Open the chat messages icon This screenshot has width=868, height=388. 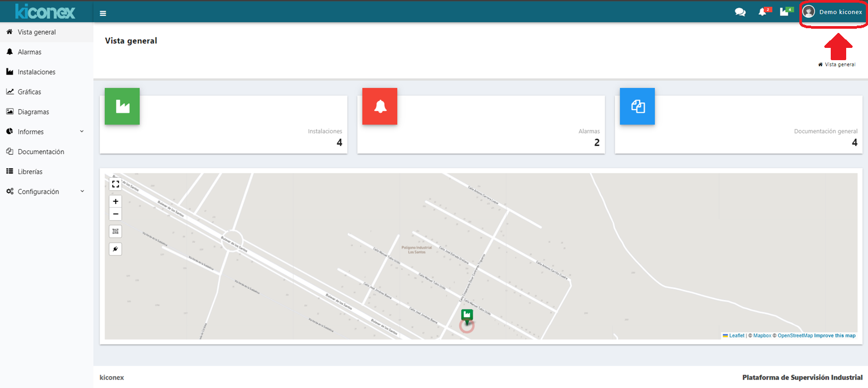(x=740, y=12)
